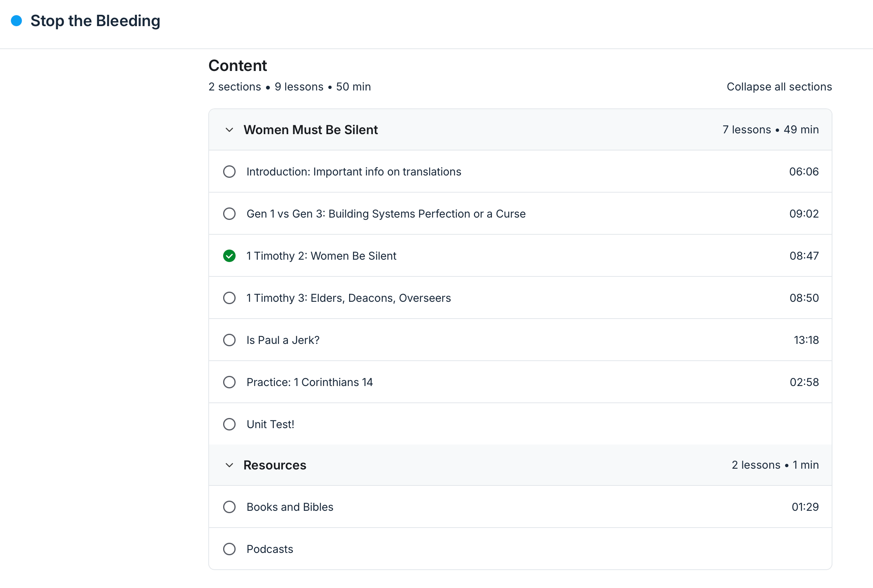
Task: Open the Is Paul a Jerk? lesson
Action: pyautogui.click(x=283, y=340)
